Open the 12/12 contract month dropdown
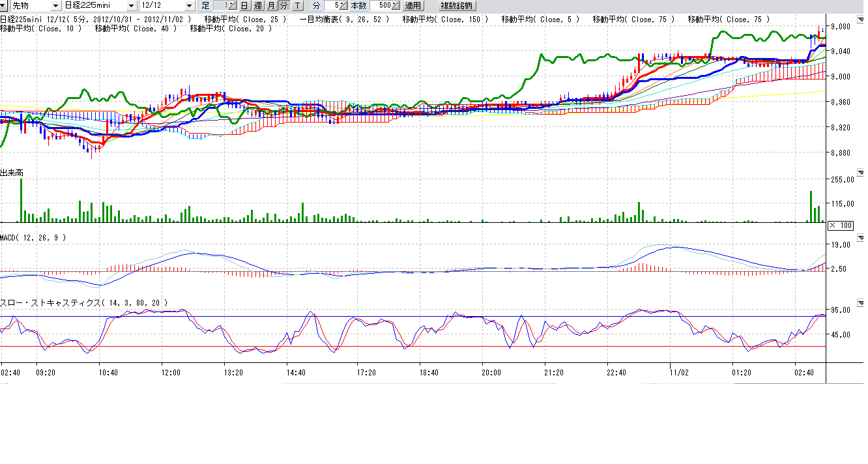This screenshot has width=868, height=464. coord(189,5)
